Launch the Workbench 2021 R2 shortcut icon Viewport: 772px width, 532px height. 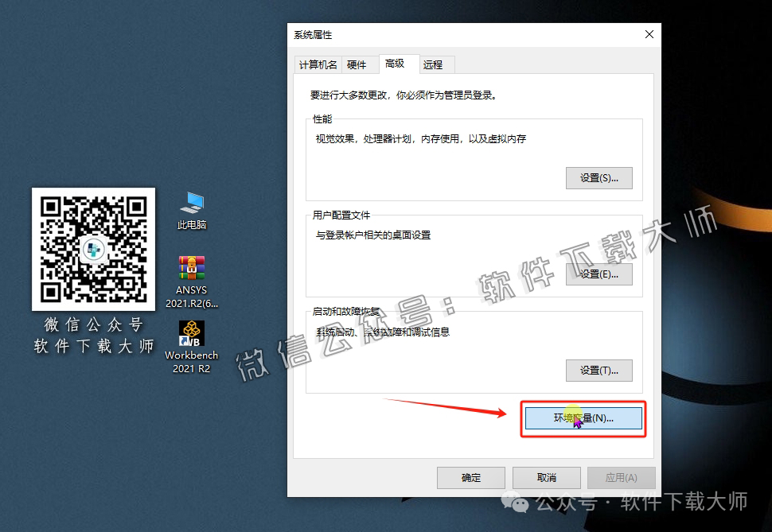coord(191,334)
